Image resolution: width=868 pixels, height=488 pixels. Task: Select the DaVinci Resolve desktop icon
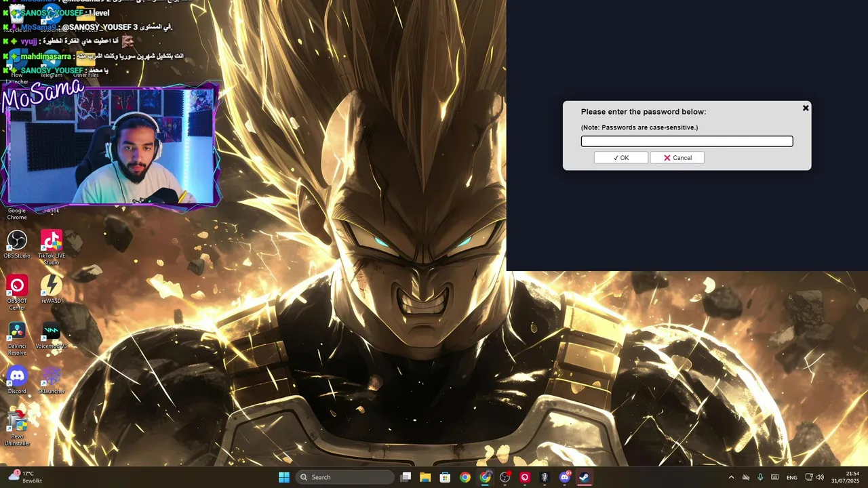click(x=17, y=338)
